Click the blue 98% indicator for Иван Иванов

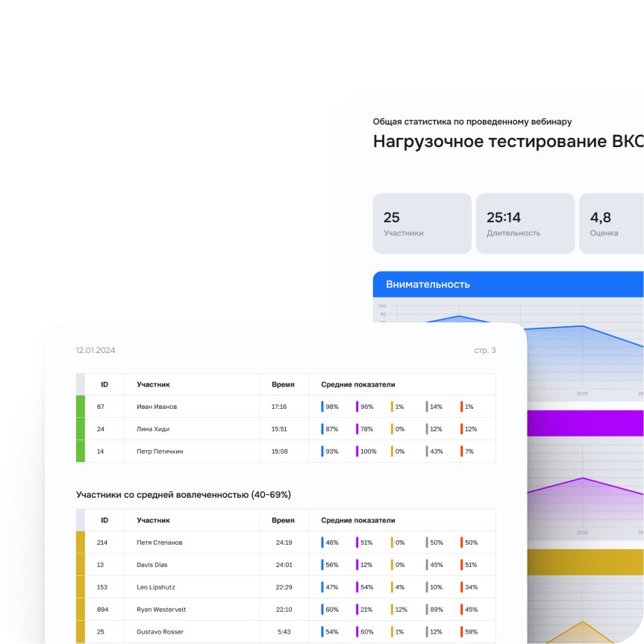tap(330, 407)
